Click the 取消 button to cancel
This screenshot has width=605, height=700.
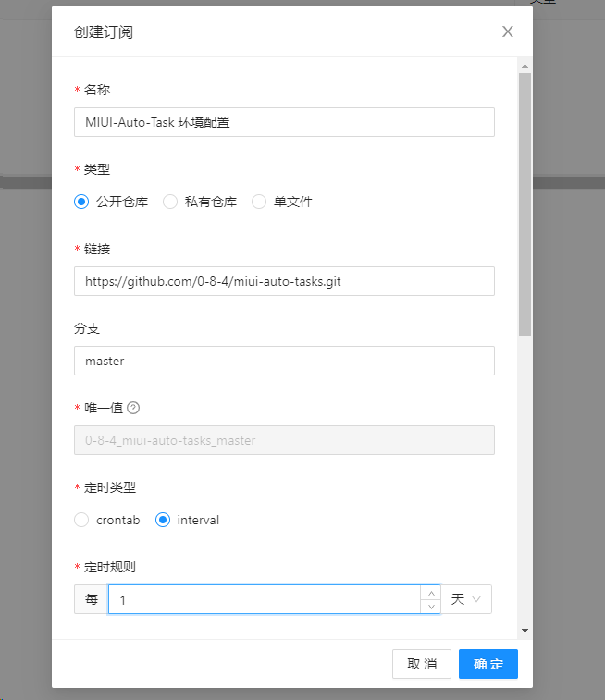[x=422, y=664]
